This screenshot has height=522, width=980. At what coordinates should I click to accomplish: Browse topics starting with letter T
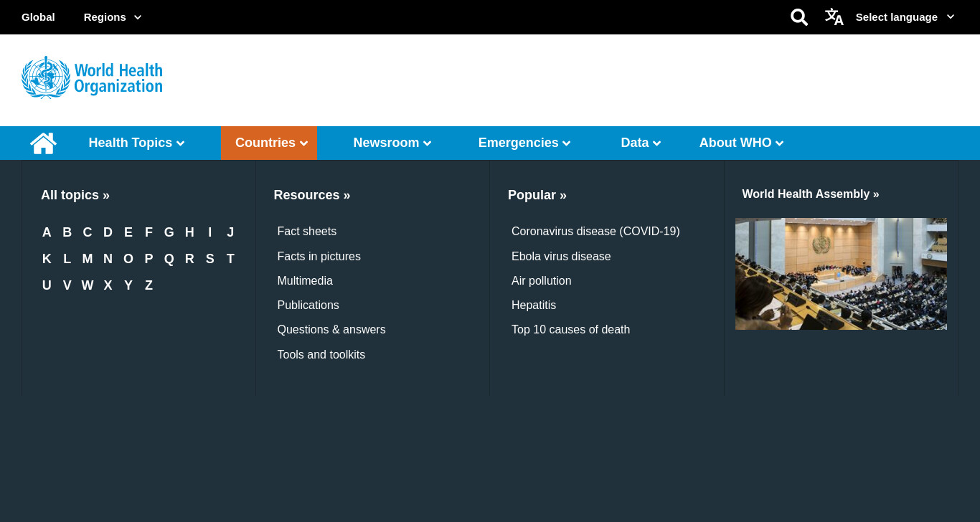click(230, 259)
